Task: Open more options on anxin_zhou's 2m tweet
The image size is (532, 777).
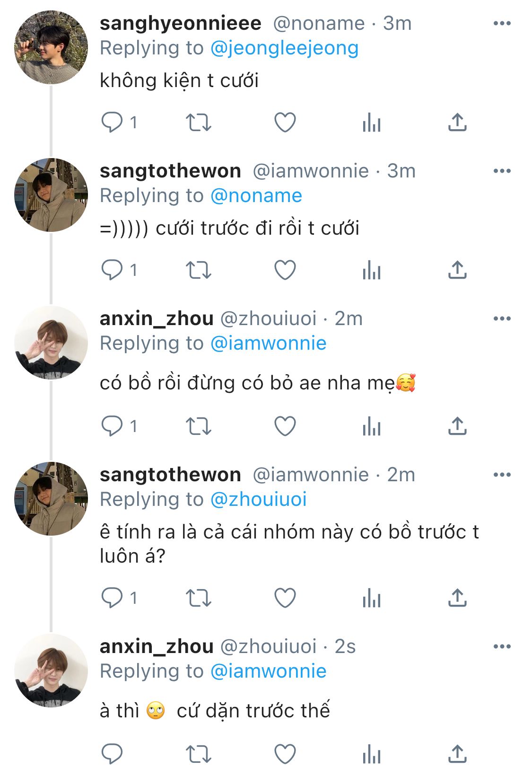Action: click(x=502, y=318)
